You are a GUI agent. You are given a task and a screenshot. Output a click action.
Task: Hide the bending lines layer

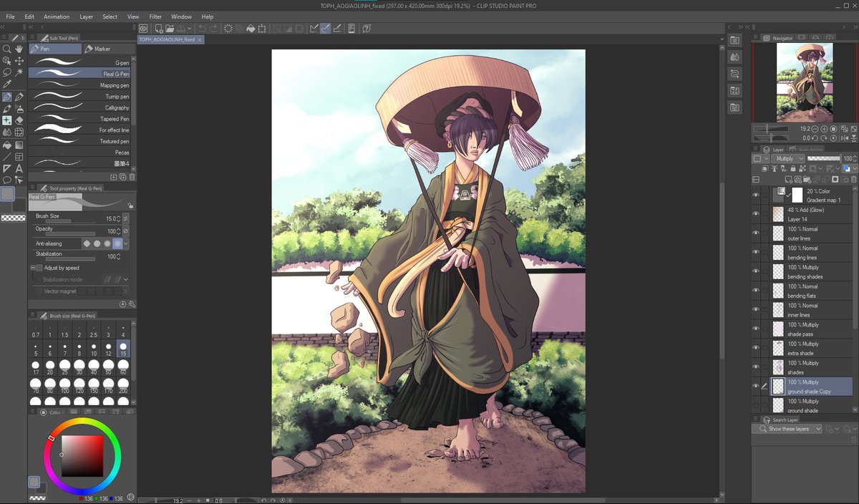(x=756, y=252)
